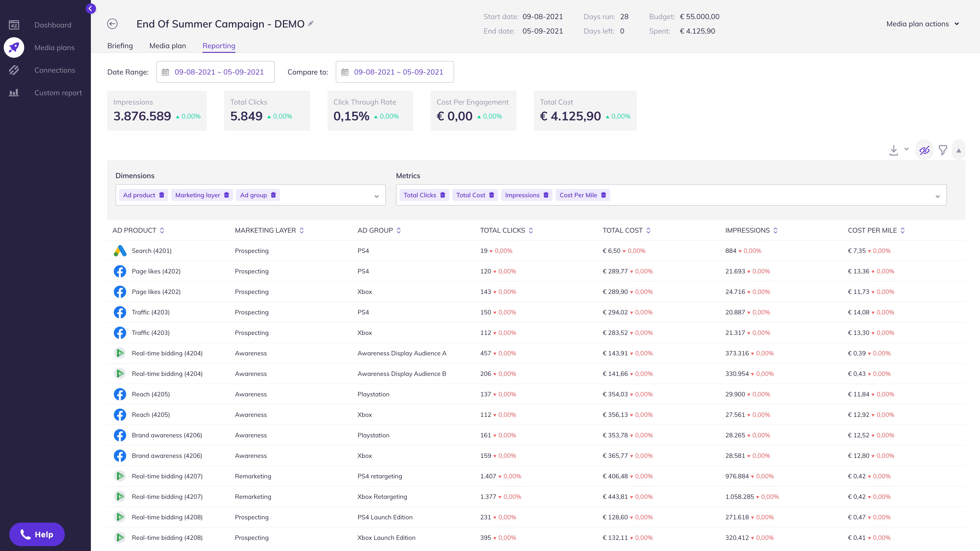This screenshot has width=980, height=551.
Task: Click the Help button
Action: [37, 534]
